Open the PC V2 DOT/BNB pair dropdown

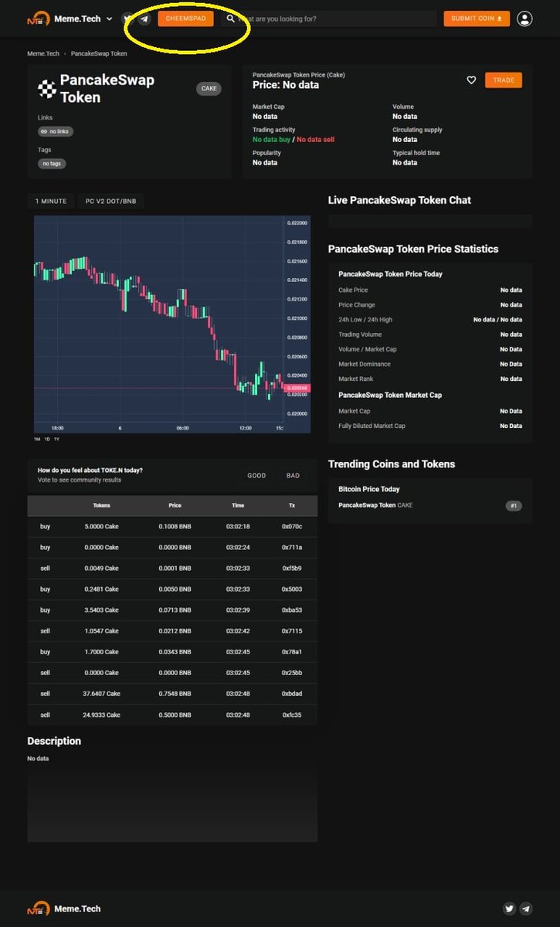(x=111, y=202)
